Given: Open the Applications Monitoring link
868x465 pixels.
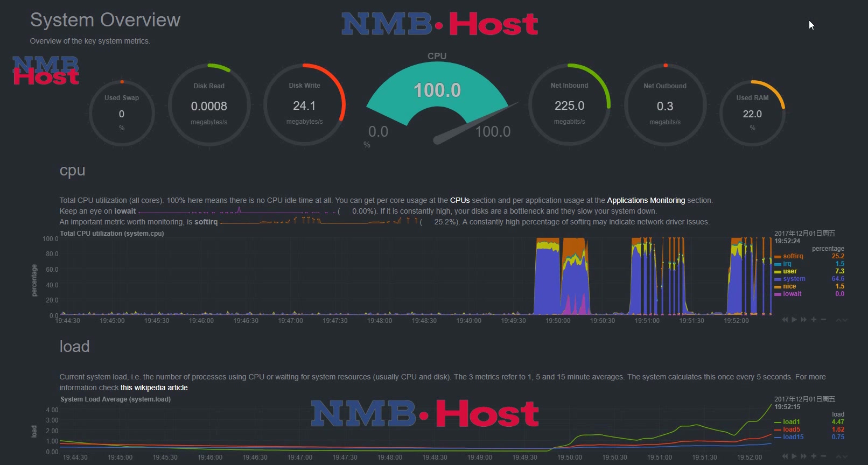Looking at the screenshot, I should (646, 200).
